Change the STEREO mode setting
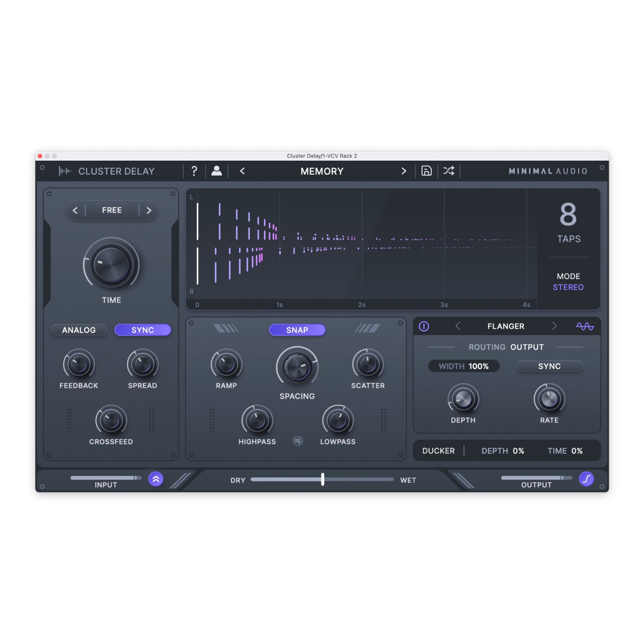 [568, 287]
